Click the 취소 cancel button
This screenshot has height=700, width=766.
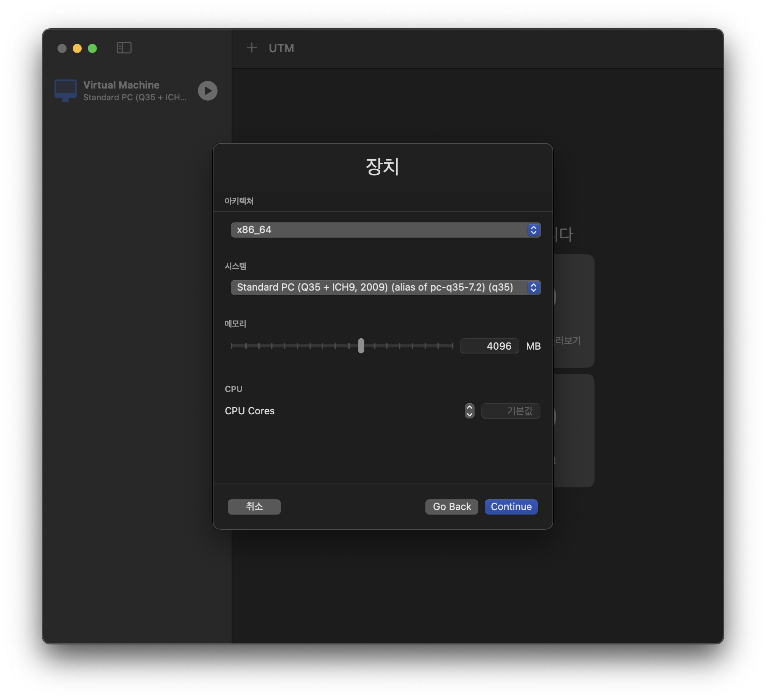pyautogui.click(x=254, y=507)
